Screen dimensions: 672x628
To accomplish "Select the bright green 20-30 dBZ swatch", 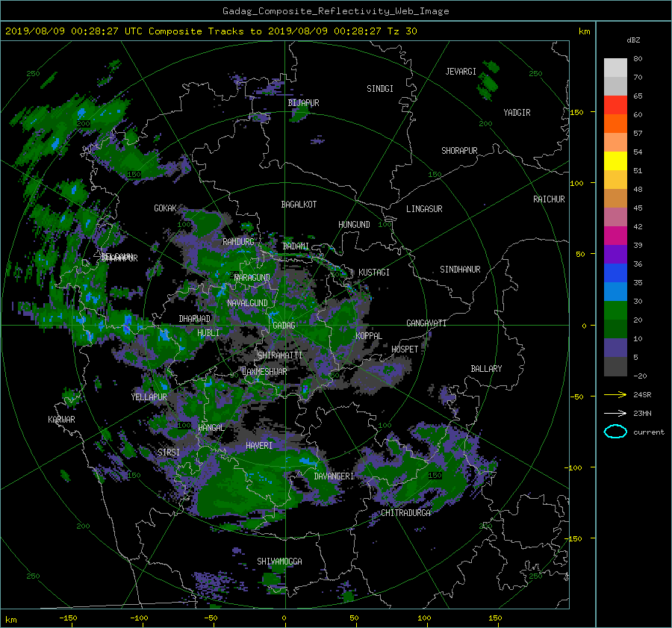I will pyautogui.click(x=615, y=311).
